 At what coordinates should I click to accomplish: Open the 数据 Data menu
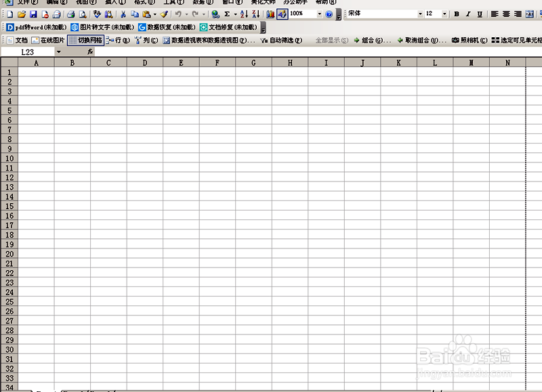pos(203,2)
